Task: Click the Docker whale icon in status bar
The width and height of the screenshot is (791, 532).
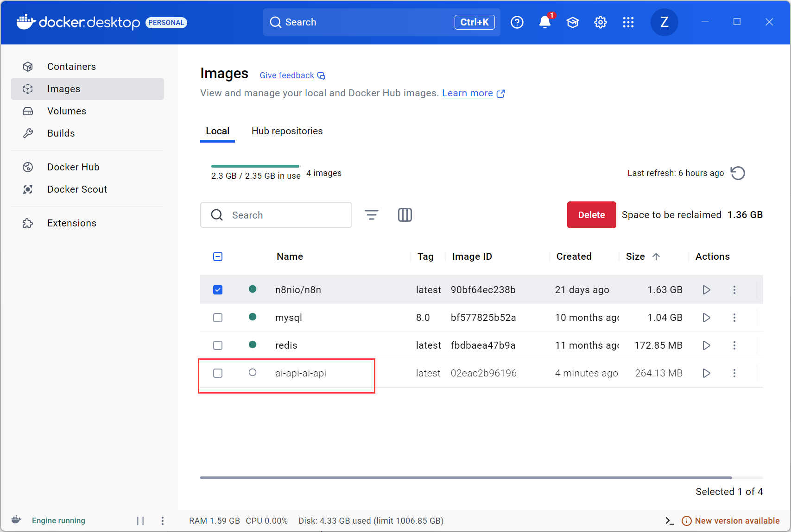Action: (x=17, y=520)
